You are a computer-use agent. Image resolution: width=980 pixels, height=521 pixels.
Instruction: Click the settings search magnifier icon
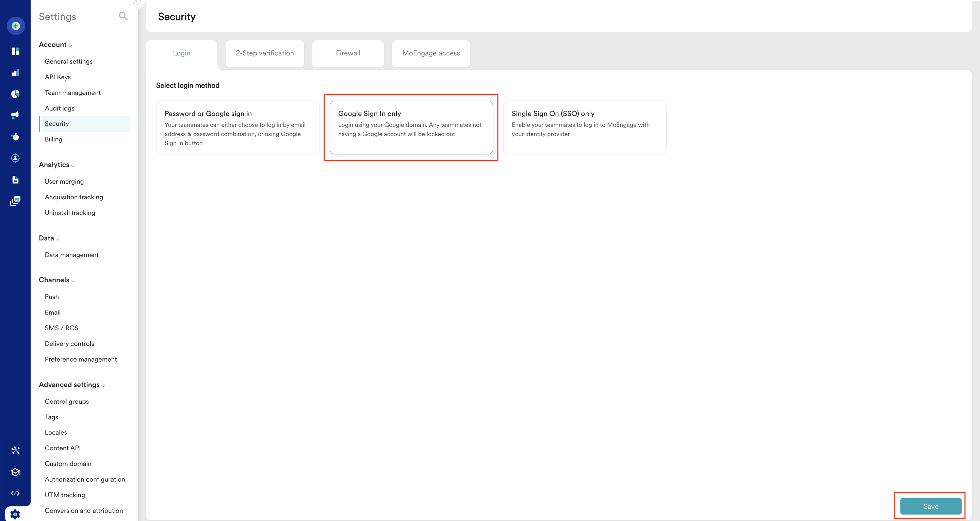[123, 16]
